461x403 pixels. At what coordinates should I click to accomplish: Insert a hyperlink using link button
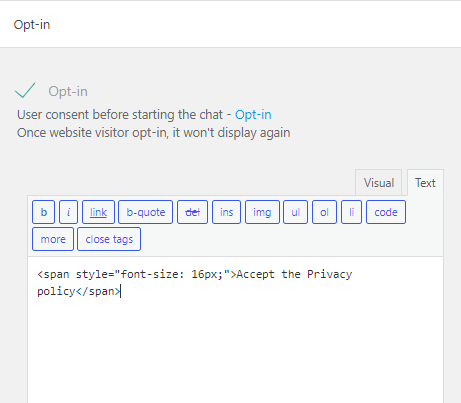pyautogui.click(x=98, y=212)
